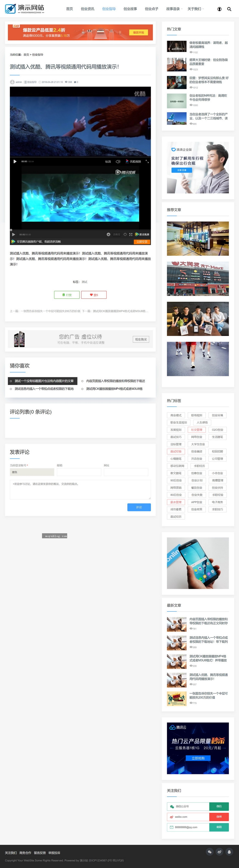Viewport: 239px width, 868px height.
Task: Open runners recommended article thumbnail
Action: click(198, 359)
